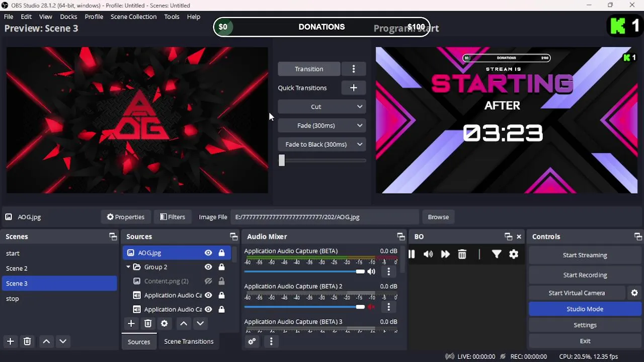Add a new scene with the plus icon in Scenes
This screenshot has height=362, width=644.
coord(10,341)
